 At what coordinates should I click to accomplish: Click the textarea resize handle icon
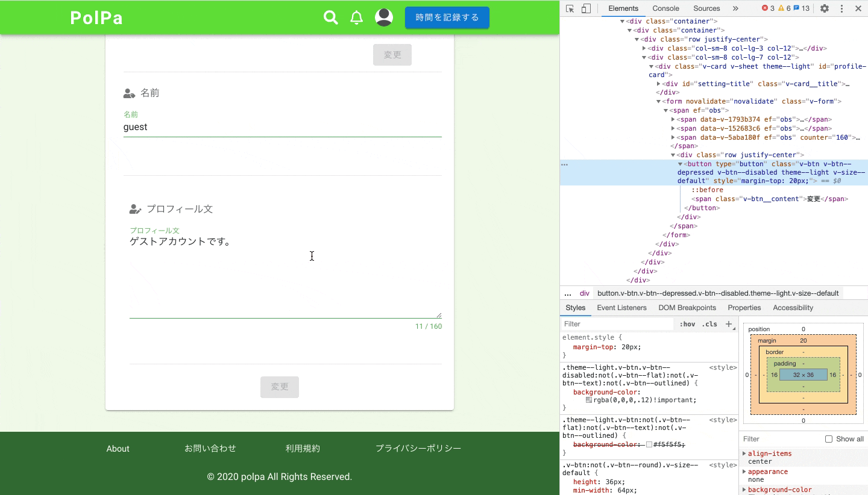pyautogui.click(x=438, y=314)
